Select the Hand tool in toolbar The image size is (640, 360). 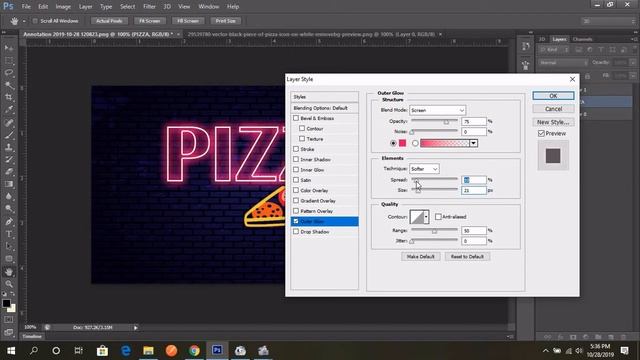[9, 272]
